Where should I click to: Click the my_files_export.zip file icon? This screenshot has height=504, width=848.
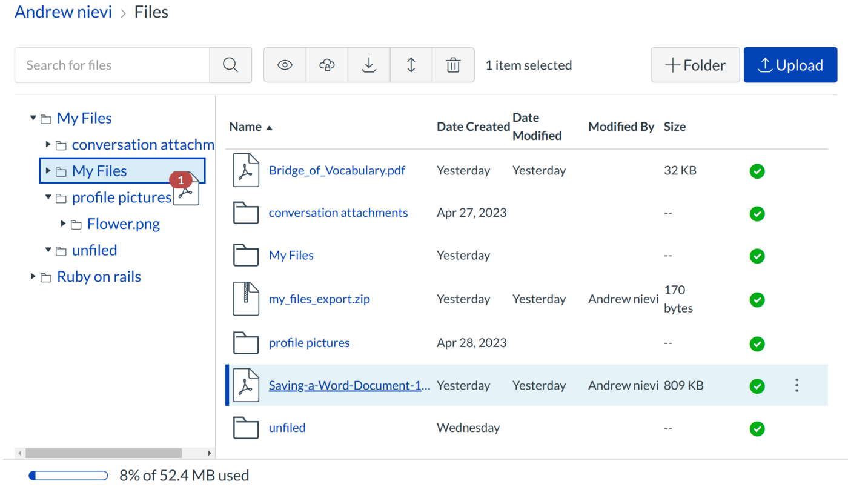(x=245, y=299)
